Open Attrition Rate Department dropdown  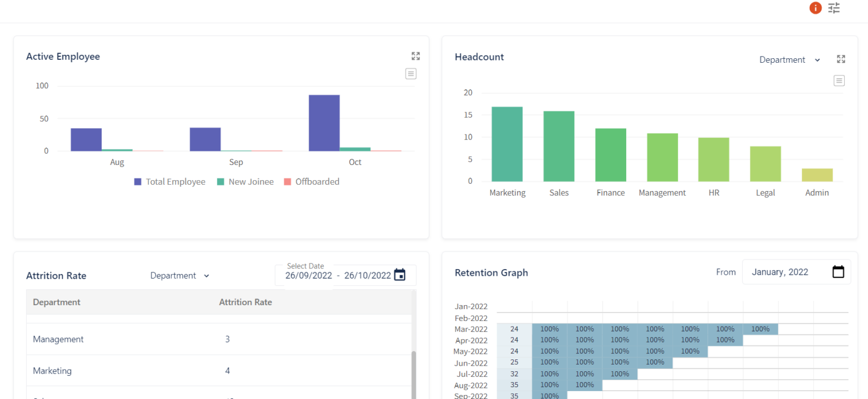pos(180,276)
